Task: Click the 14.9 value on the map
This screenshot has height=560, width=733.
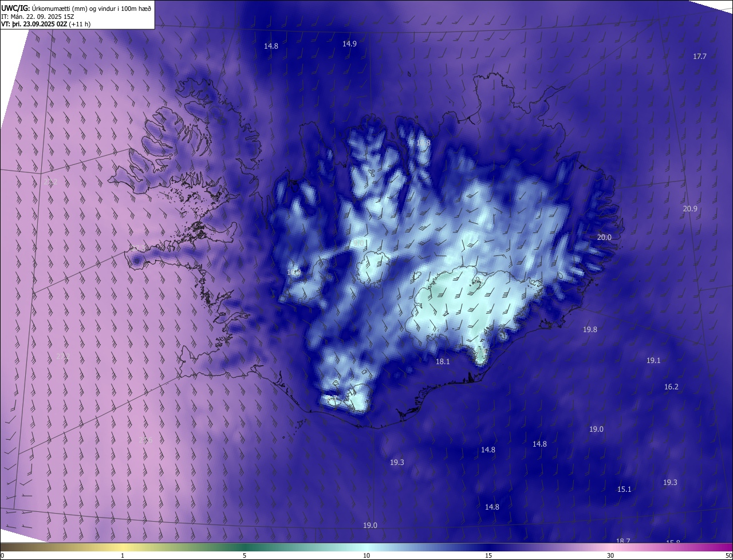Action: (x=349, y=44)
